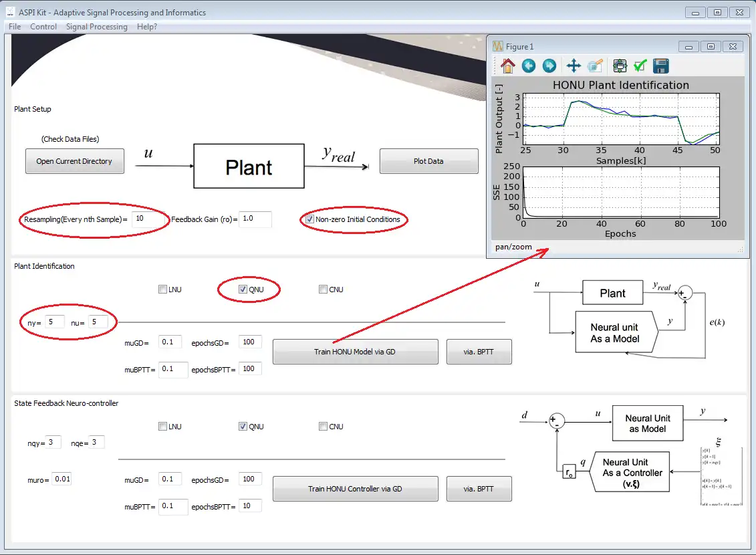
Task: Click Train HONU Controller via GD
Action: point(356,488)
